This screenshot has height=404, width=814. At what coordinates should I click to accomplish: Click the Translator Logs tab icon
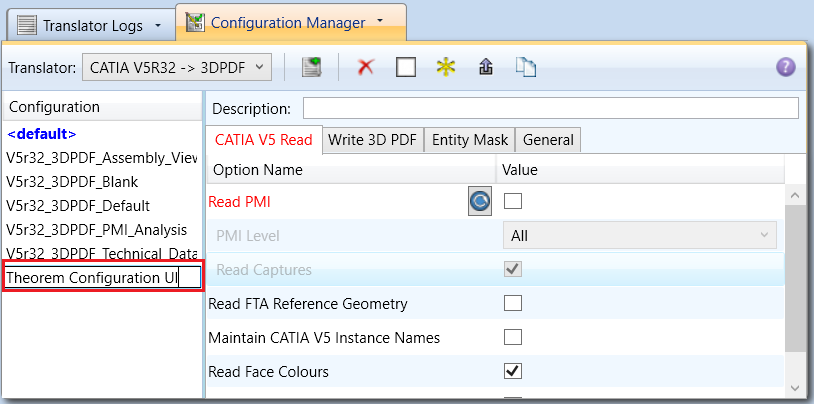pos(27,24)
